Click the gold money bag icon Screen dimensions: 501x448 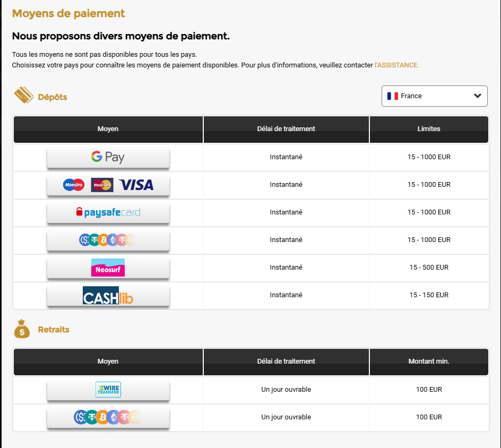22,329
